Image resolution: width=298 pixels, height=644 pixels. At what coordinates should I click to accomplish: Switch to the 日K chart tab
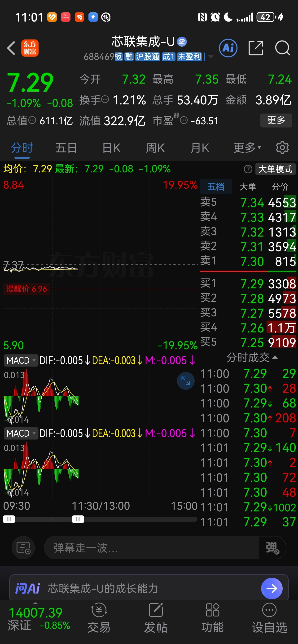point(111,148)
